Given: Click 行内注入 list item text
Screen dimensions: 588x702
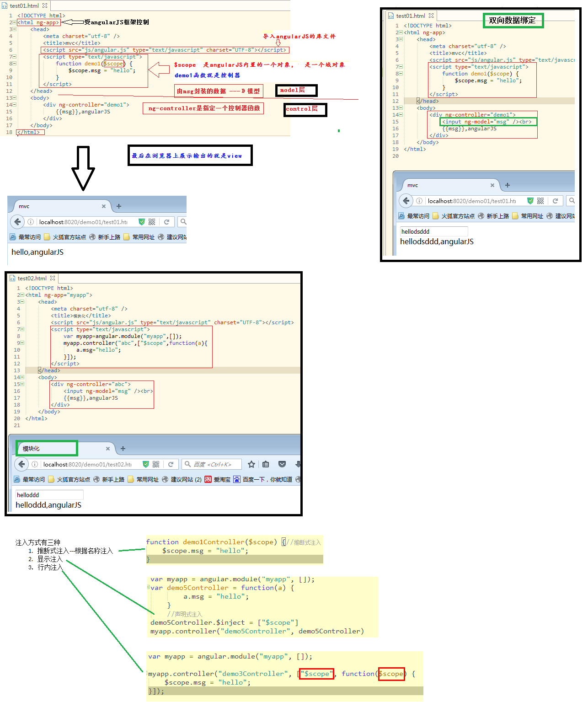Looking at the screenshot, I should click(x=50, y=567).
